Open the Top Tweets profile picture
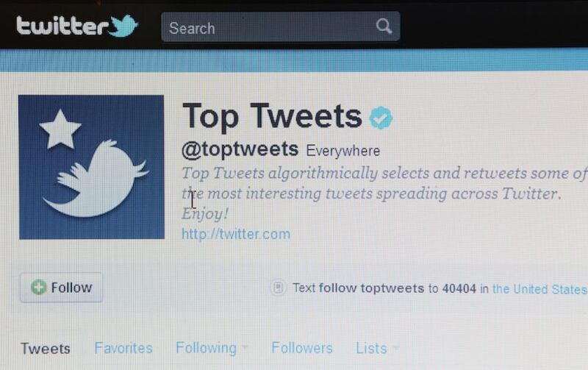 coord(91,167)
